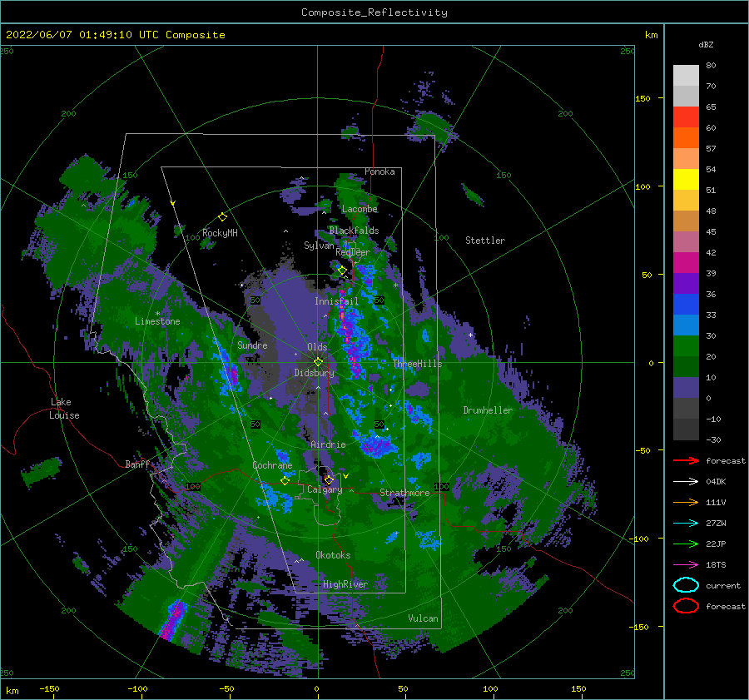
Task: Click the white plus marker west of Drumheller
Action: coord(470,335)
